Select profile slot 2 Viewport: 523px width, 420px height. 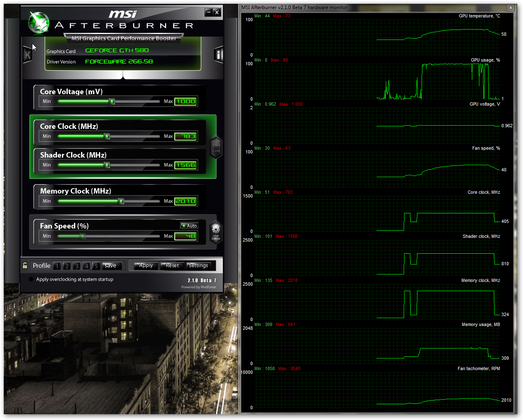pyautogui.click(x=67, y=266)
